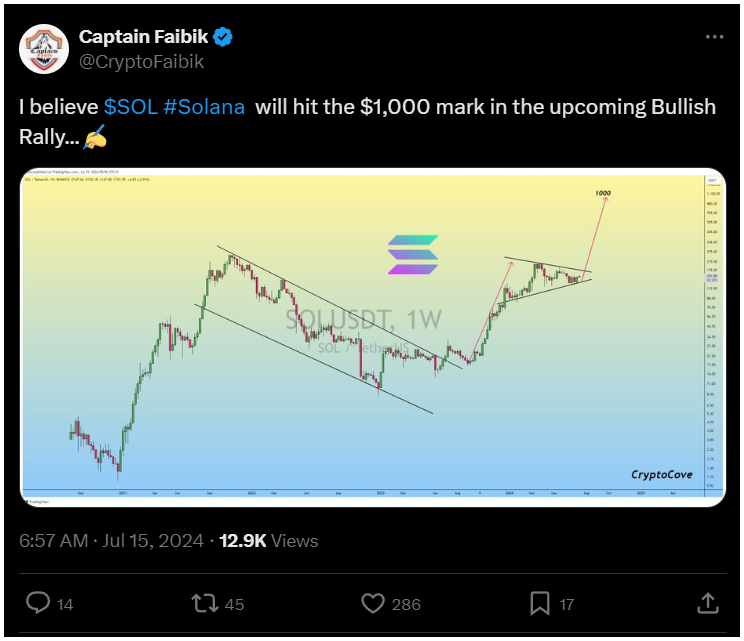Viewport: 744px width, 641px height.
Task: Click the 286 likes count
Action: tap(406, 604)
